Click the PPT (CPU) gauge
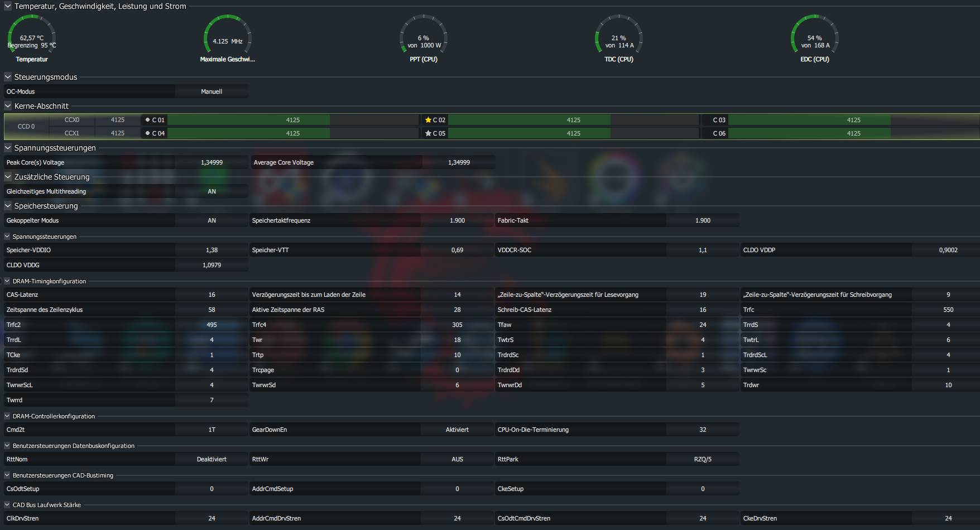 (424, 38)
